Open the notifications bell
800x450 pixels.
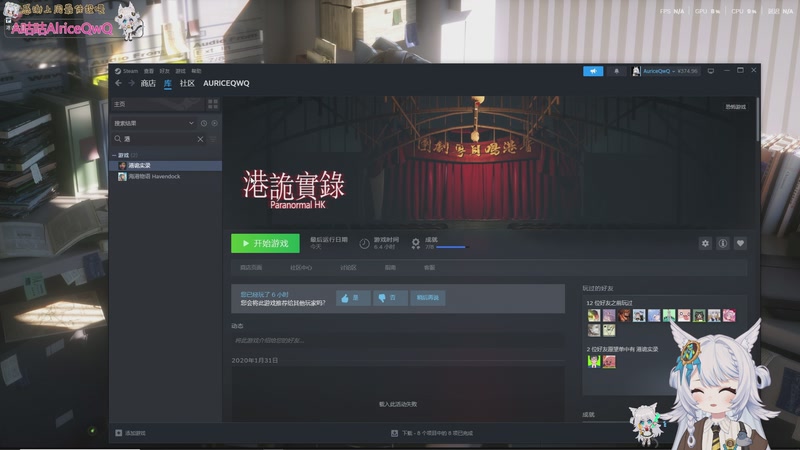coord(616,71)
